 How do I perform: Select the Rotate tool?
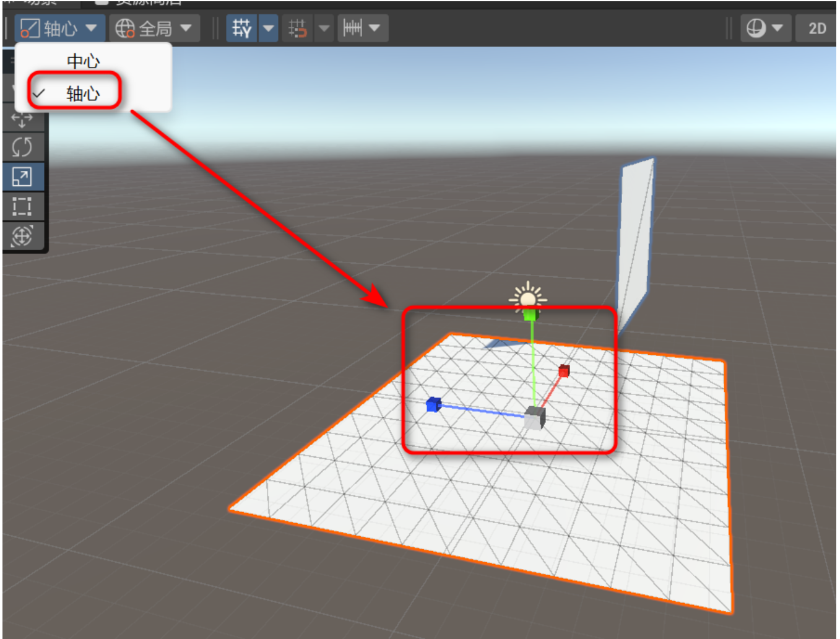[x=22, y=147]
